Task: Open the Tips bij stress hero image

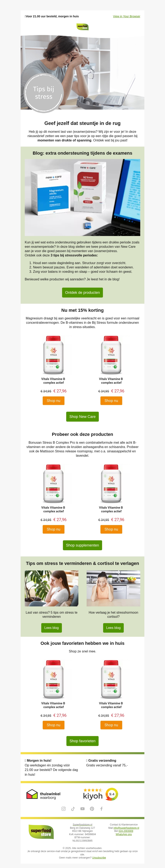Action: click(82, 72)
